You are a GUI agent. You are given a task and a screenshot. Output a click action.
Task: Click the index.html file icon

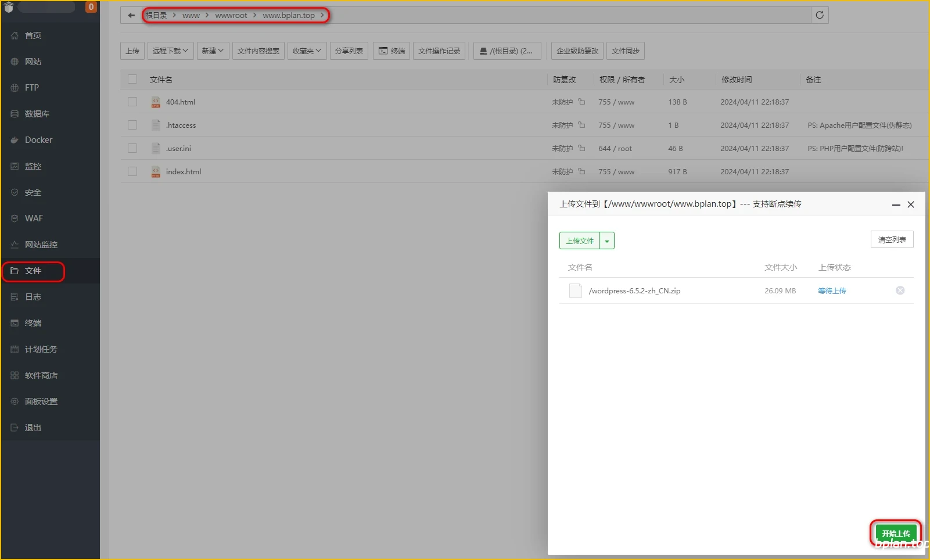tap(156, 171)
